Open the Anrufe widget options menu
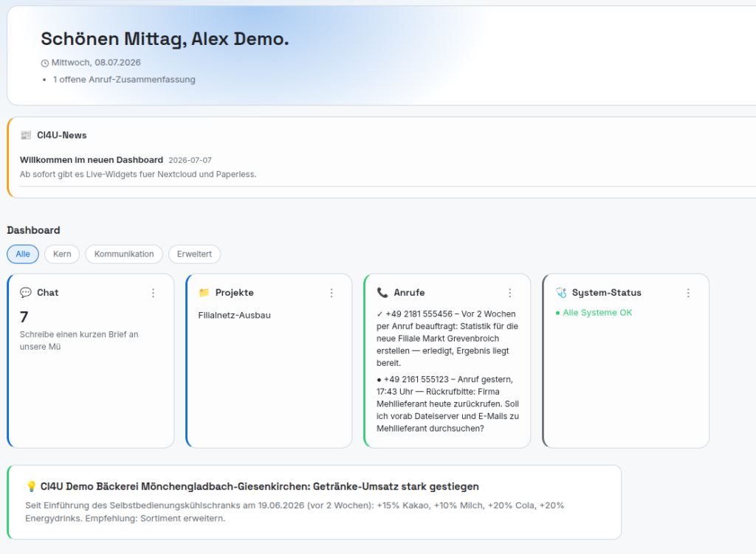This screenshot has width=756, height=554. [x=510, y=293]
